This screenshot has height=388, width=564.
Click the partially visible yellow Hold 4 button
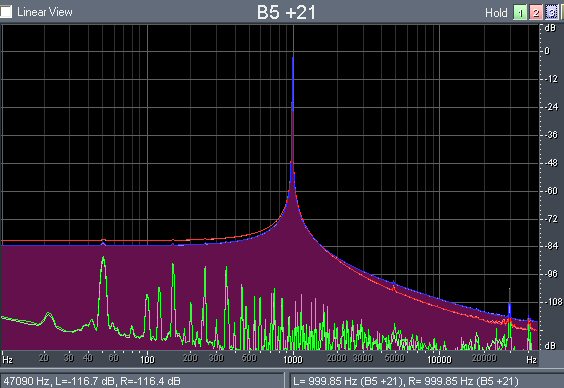[562, 13]
